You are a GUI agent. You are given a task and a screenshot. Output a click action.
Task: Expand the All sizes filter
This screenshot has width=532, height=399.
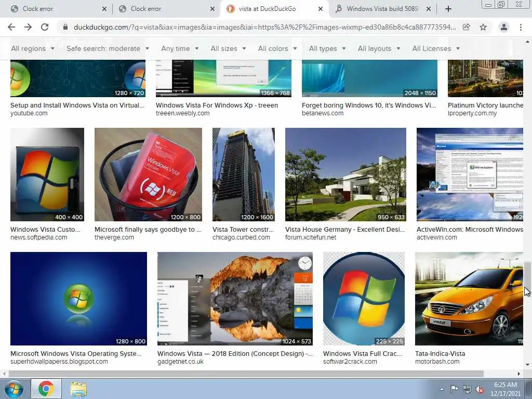coord(228,48)
